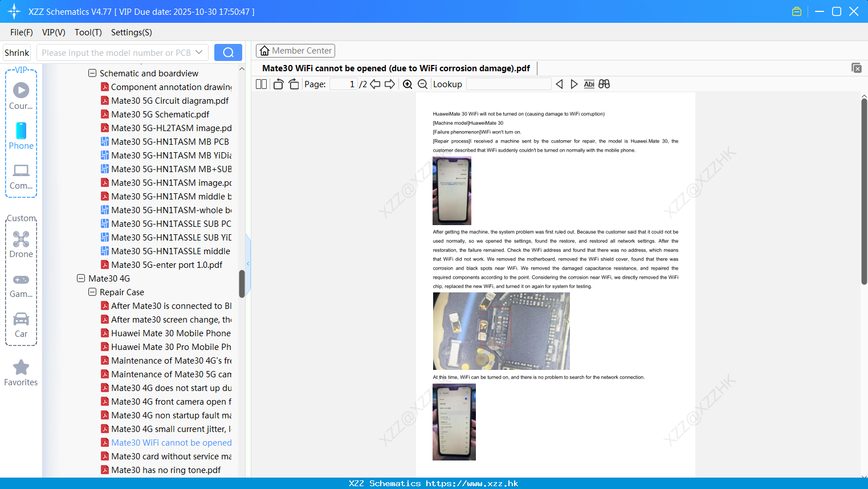Viewport: 868px width, 489px height.
Task: Click the blue search button
Action: point(228,52)
